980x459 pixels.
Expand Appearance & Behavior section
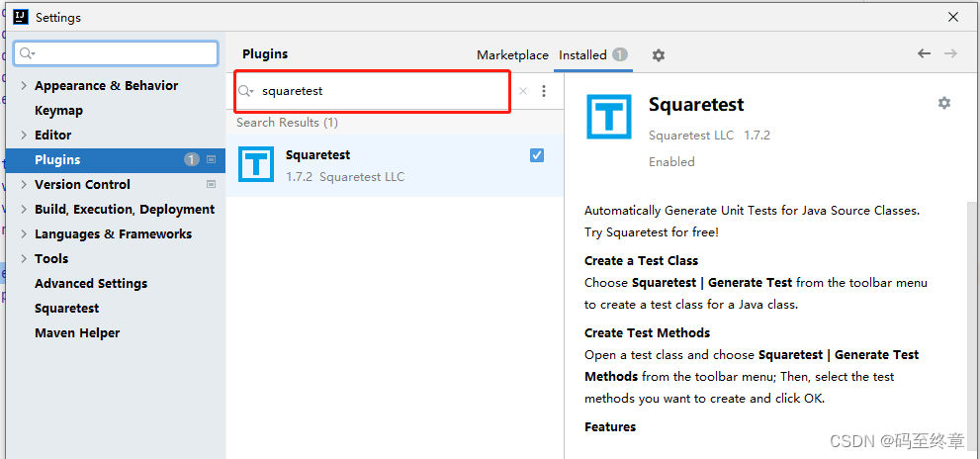coord(24,86)
